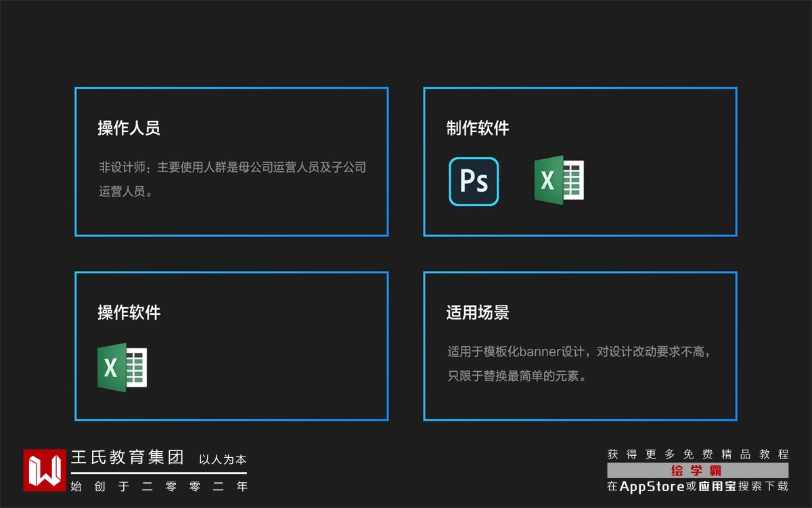Click the text 只限于替换最简单的元素。
812x508 pixels.
(x=517, y=375)
